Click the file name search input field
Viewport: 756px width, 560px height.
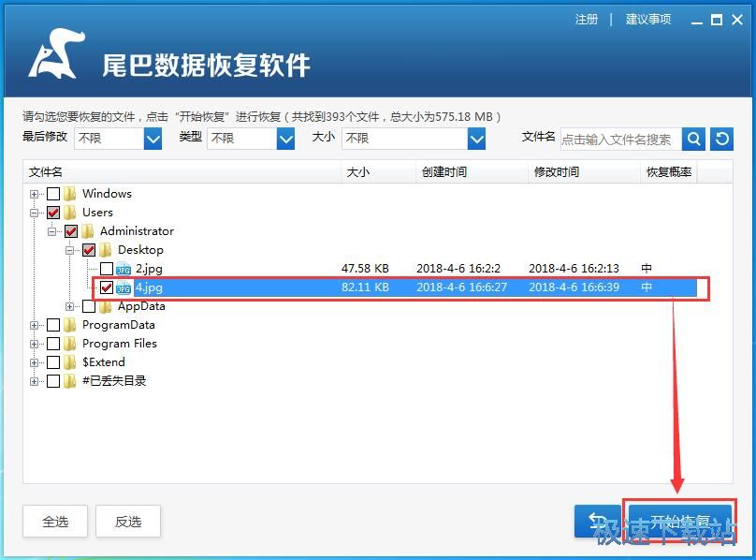pyautogui.click(x=621, y=140)
